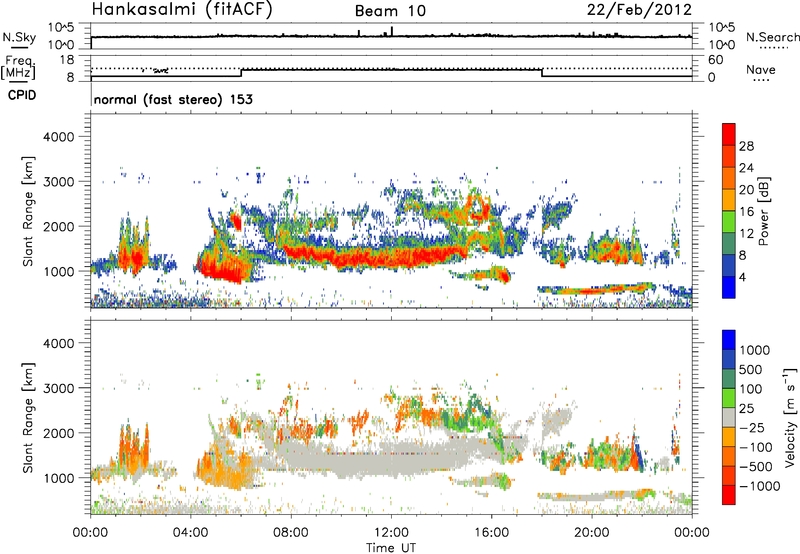Screen dimensions: 800x554
Task: Click the 4000 tick label of the power plot
Action: tap(58, 137)
